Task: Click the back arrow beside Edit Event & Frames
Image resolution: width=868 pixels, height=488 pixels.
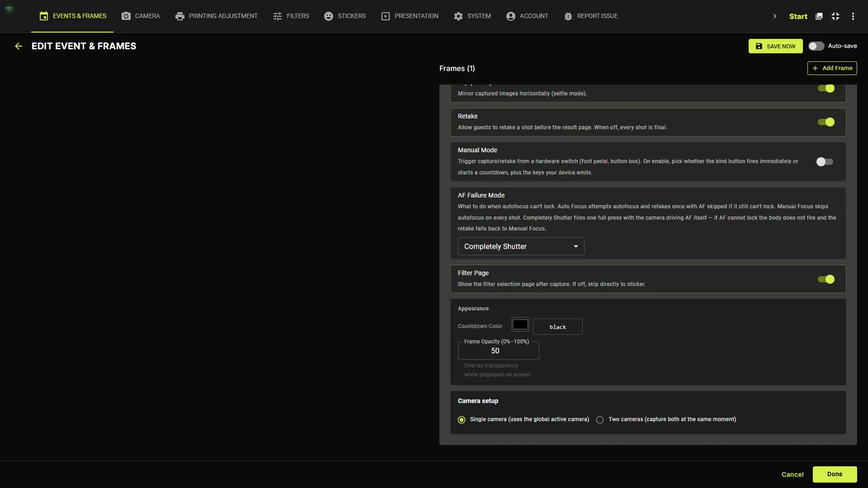Action: coord(18,46)
